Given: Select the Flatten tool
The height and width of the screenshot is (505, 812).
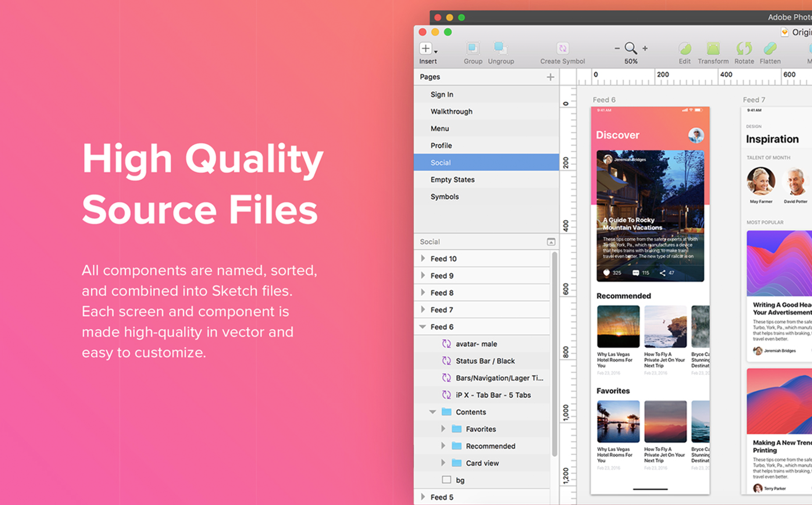Looking at the screenshot, I should click(770, 50).
